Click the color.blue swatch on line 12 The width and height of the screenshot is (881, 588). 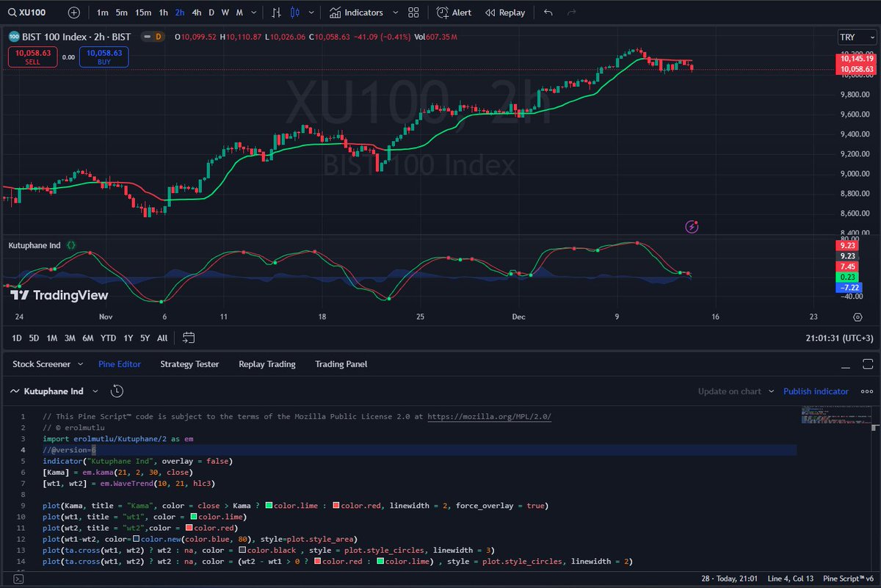[137, 539]
